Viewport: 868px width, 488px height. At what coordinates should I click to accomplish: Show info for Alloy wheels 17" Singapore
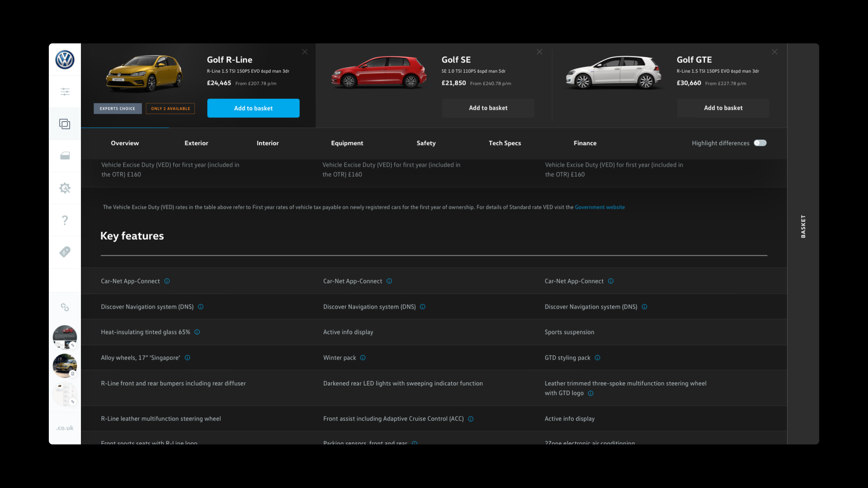(x=188, y=358)
